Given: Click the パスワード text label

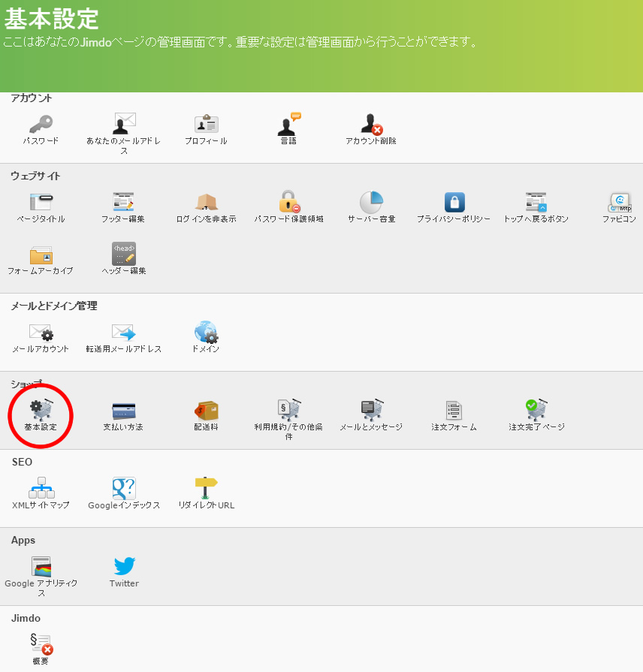Looking at the screenshot, I should coord(41,140).
